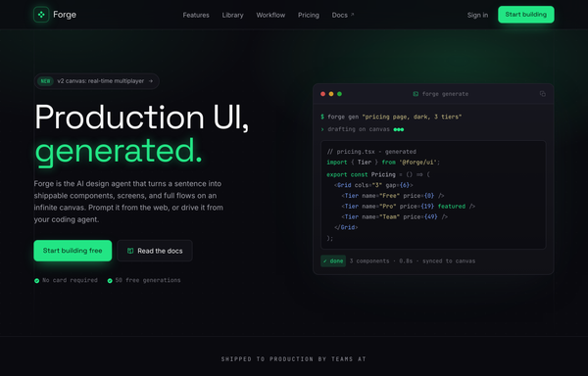588x376 pixels.
Task: Open the v2 canvas real-time multiplayer announcement
Action: 97,81
